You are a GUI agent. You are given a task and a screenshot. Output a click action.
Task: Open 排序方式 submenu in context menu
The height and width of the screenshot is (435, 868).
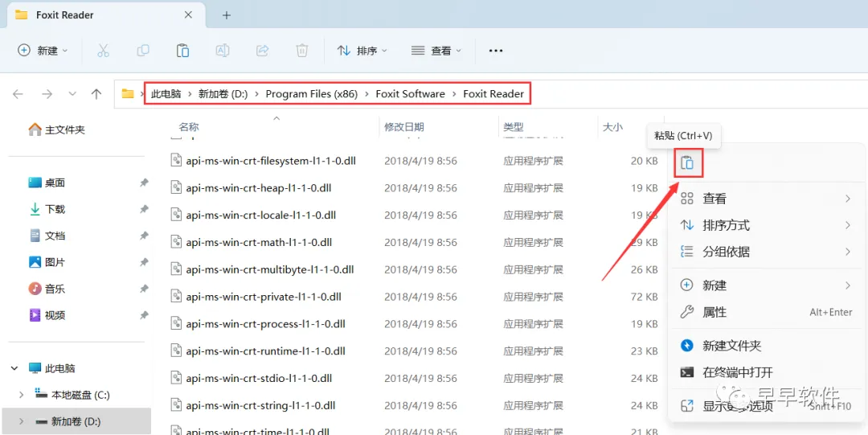pyautogui.click(x=766, y=225)
